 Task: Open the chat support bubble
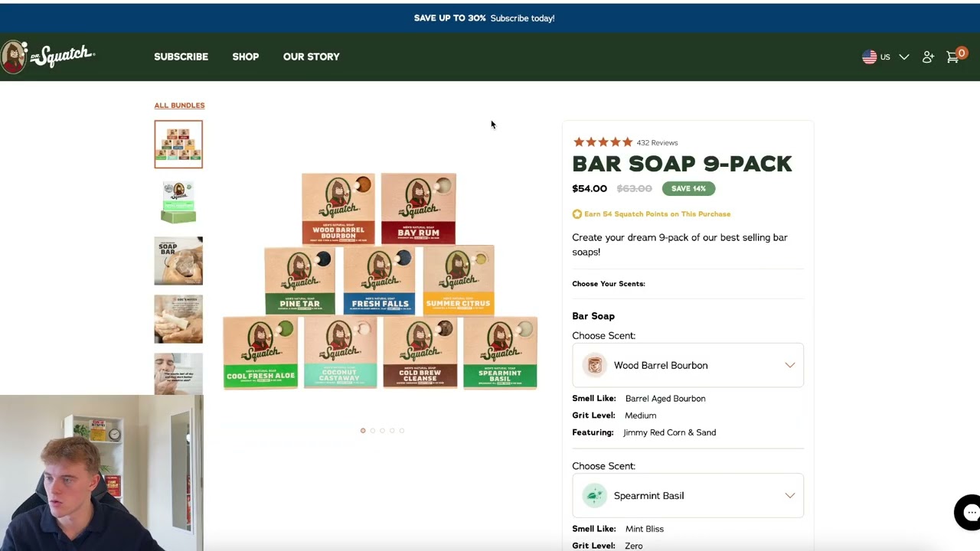[x=969, y=512]
